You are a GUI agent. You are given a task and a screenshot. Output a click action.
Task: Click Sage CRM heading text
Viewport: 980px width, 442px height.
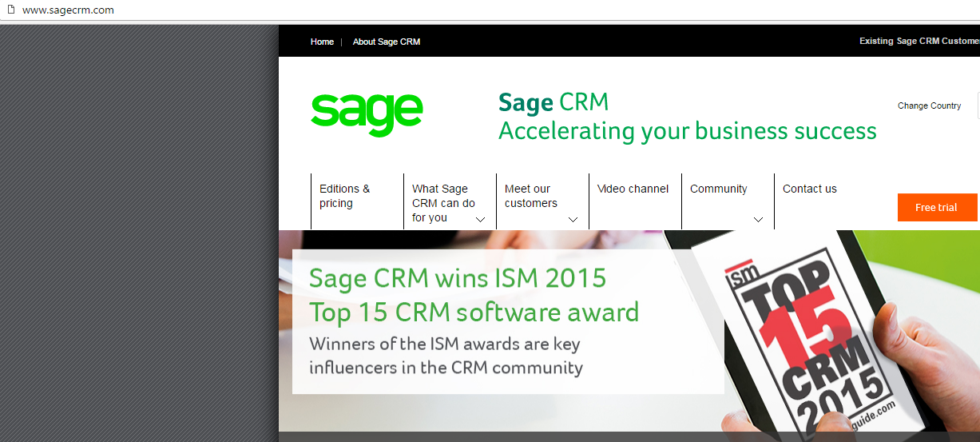(x=553, y=102)
